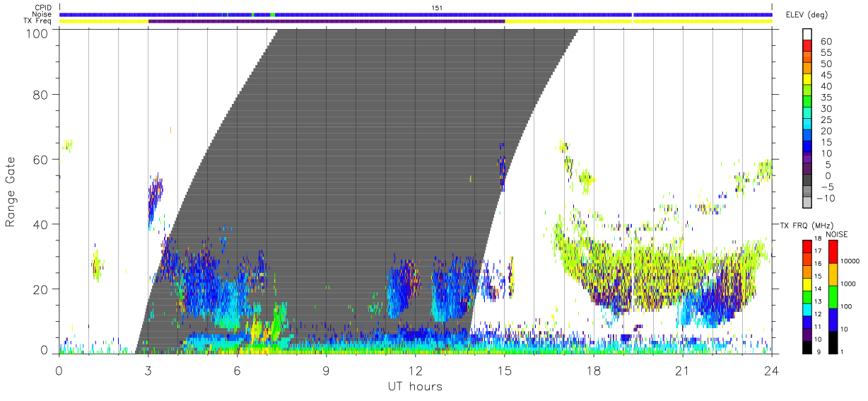Click the "UT hours" x-axis label

[x=414, y=386]
